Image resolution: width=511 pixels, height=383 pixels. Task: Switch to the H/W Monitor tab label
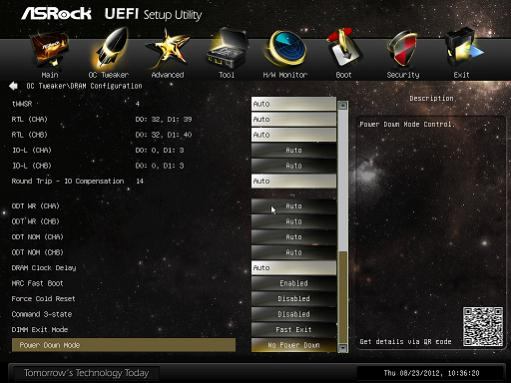(x=285, y=75)
